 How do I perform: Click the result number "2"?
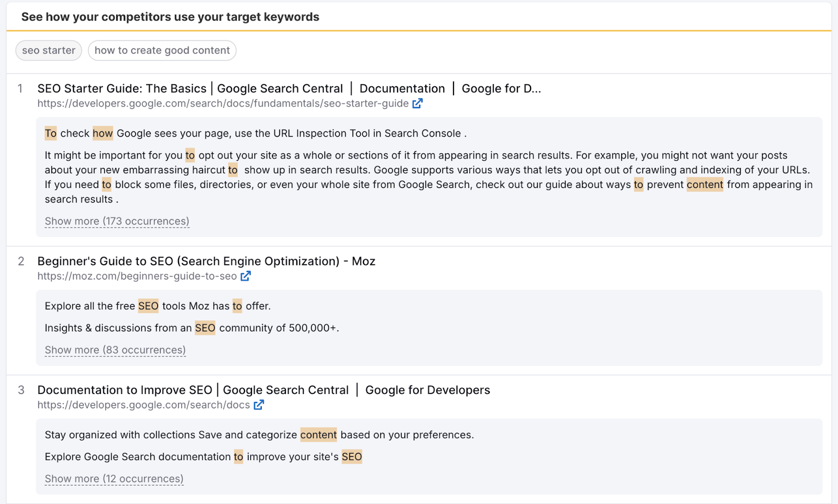coord(21,261)
